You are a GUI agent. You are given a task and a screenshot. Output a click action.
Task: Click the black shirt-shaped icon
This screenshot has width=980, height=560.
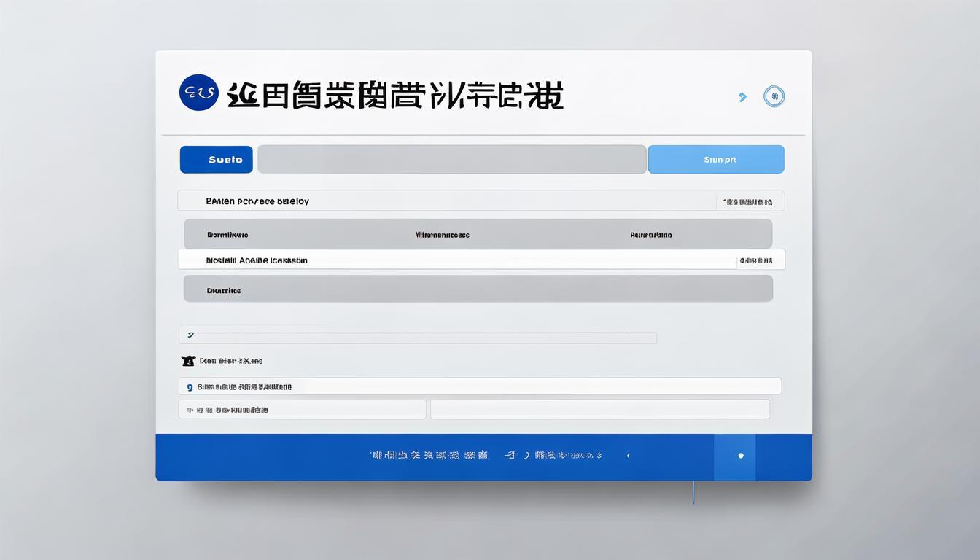click(188, 361)
